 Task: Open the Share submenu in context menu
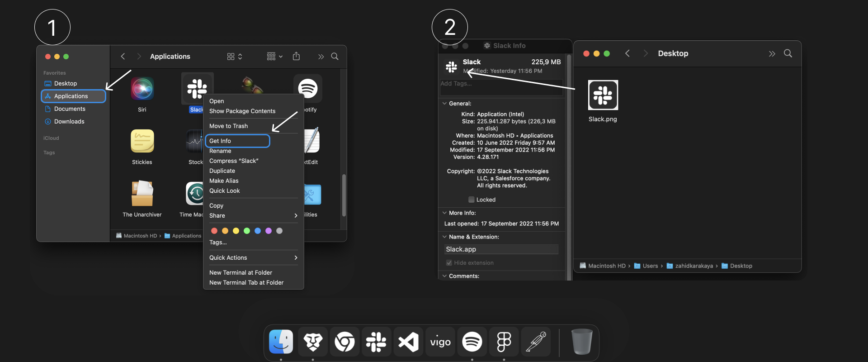(254, 216)
